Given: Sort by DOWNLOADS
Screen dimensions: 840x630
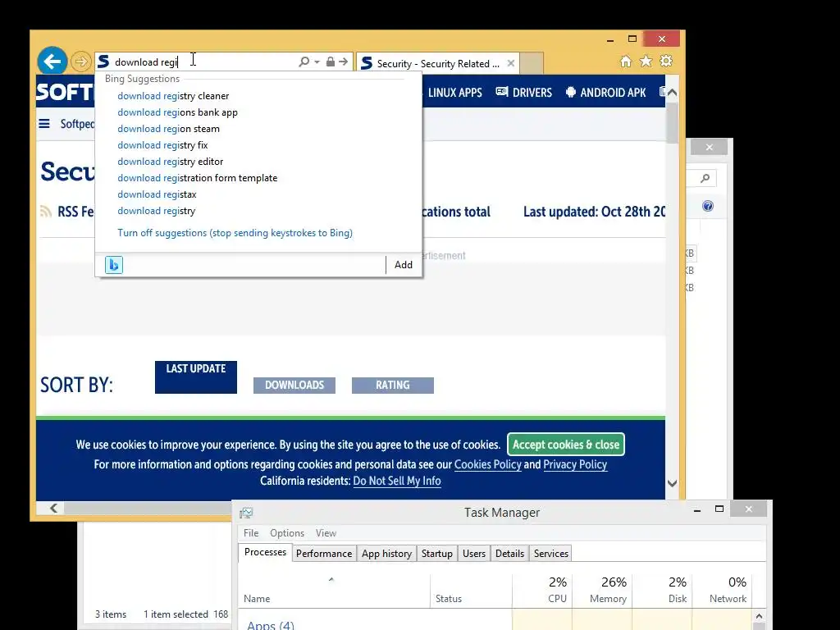Looking at the screenshot, I should [x=294, y=386].
